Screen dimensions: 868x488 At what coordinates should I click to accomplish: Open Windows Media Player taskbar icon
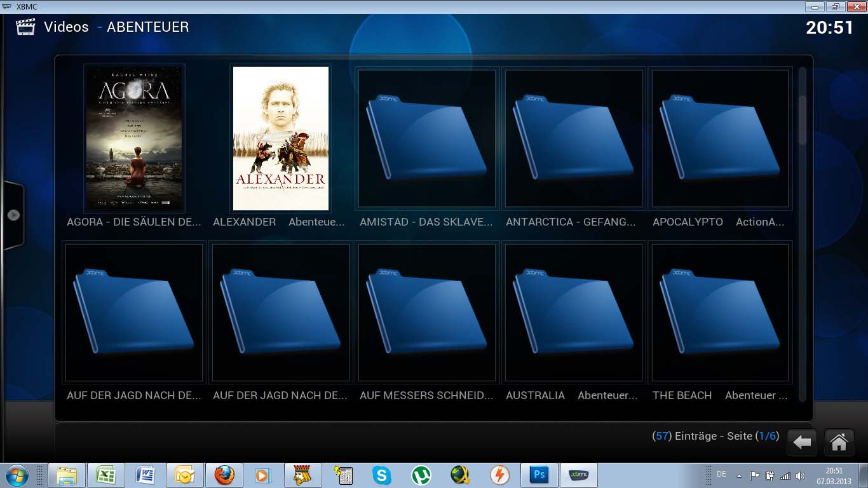[262, 475]
